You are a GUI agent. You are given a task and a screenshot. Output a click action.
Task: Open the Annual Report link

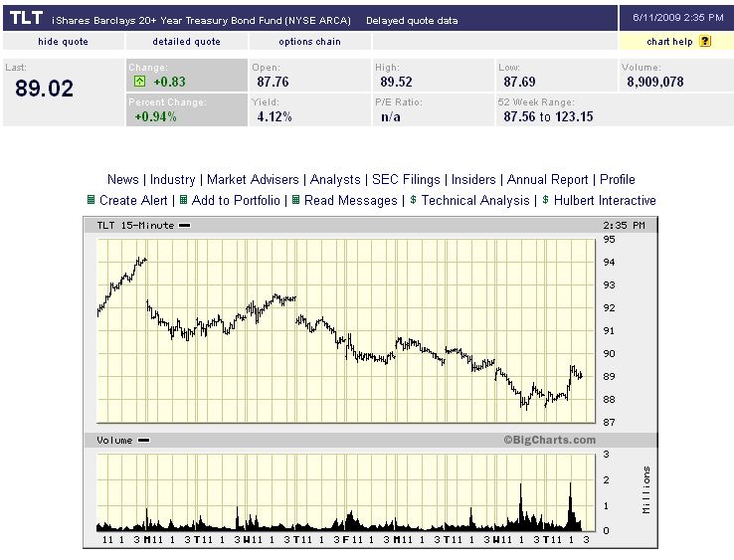pos(548,179)
